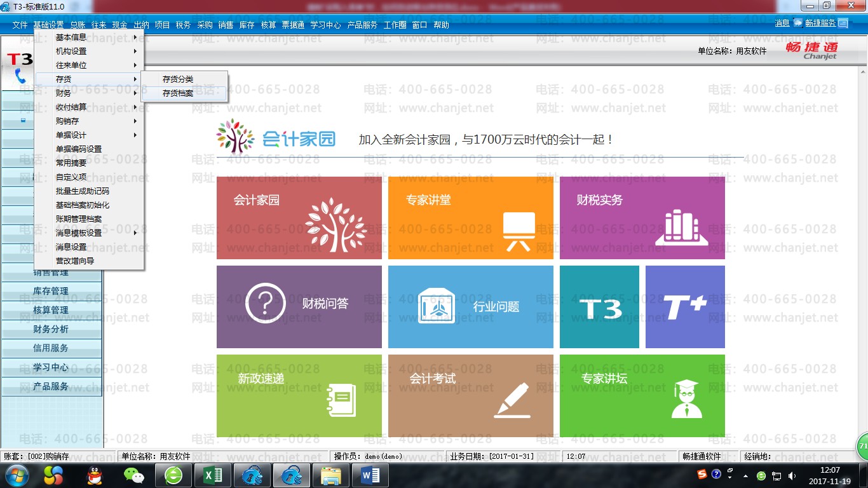Open the 新政速递 notebook tile

(x=299, y=396)
